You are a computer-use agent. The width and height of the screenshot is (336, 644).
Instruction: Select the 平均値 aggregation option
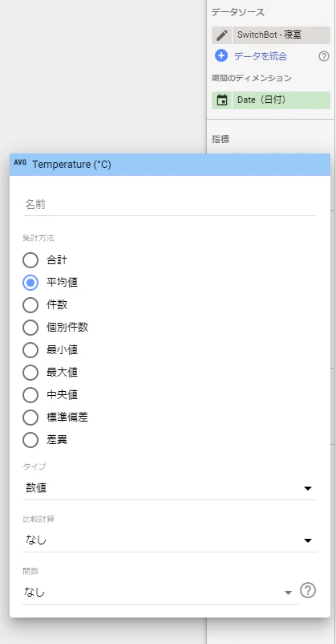click(x=30, y=283)
